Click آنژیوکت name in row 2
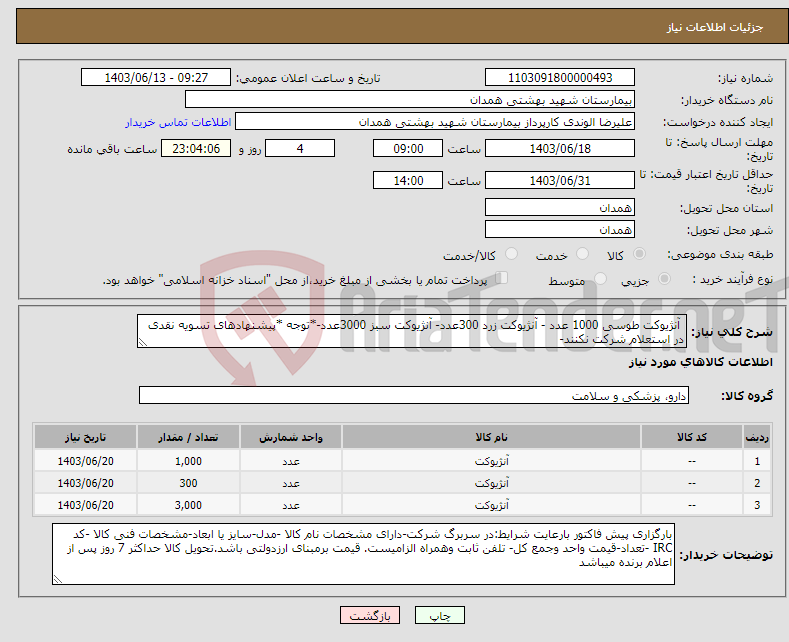This screenshot has height=642, width=789. pos(491,483)
